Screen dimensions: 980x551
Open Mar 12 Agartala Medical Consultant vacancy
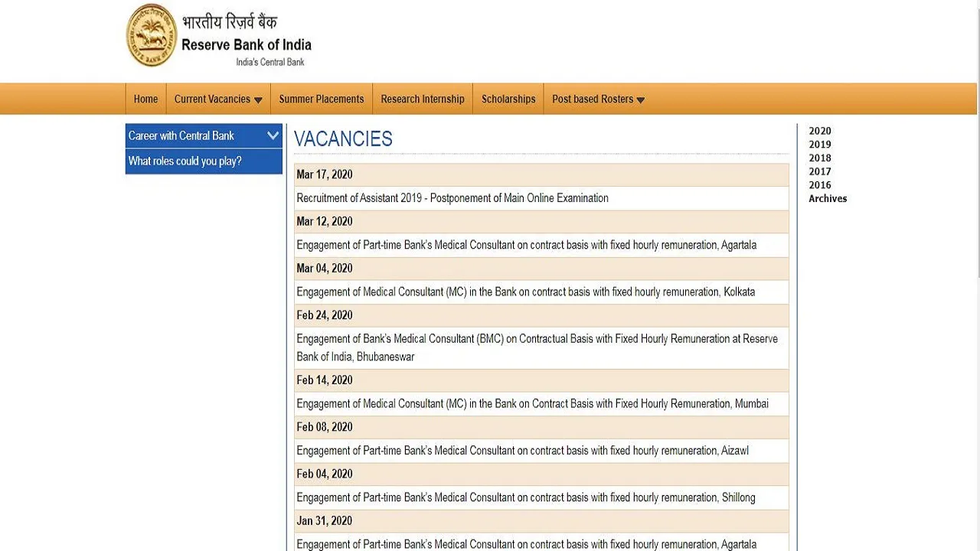527,245
